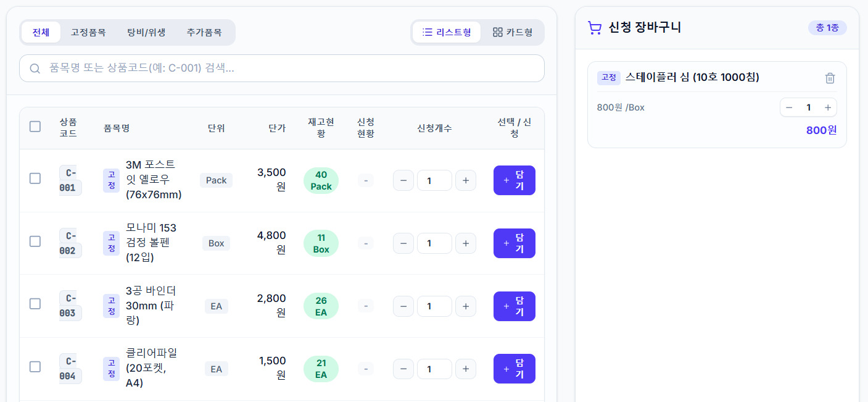Click the quantity field for 모나미 153 볼펜
Viewport: 868px width, 402px height.
pos(434,243)
